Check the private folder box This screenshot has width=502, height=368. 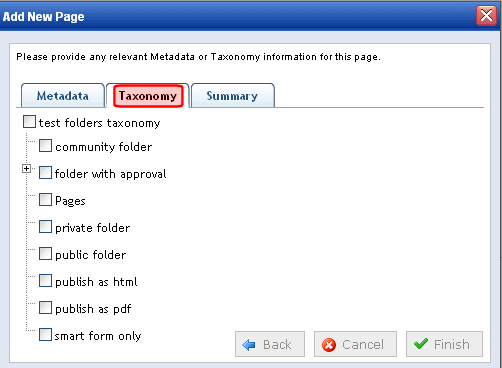[x=45, y=227]
